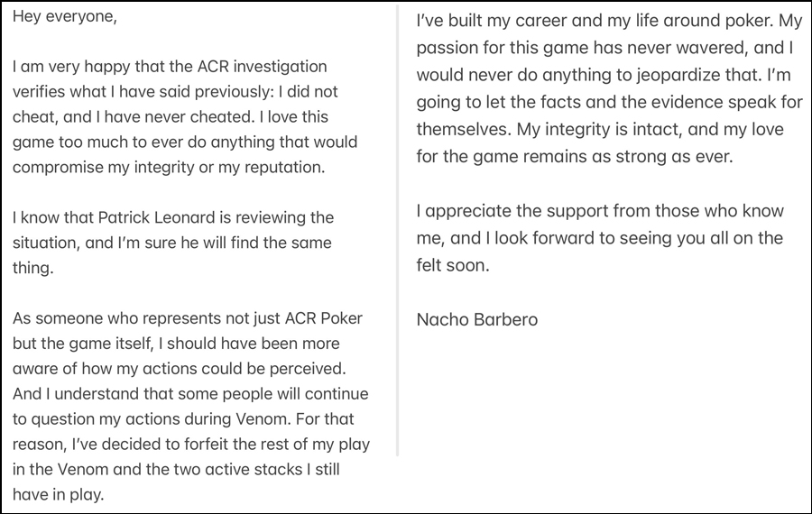
Task: Click the "Hey everyone," greeting line
Action: (x=65, y=17)
